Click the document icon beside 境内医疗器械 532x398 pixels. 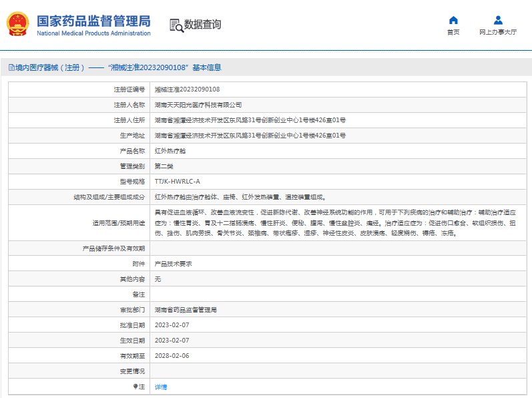coord(11,67)
